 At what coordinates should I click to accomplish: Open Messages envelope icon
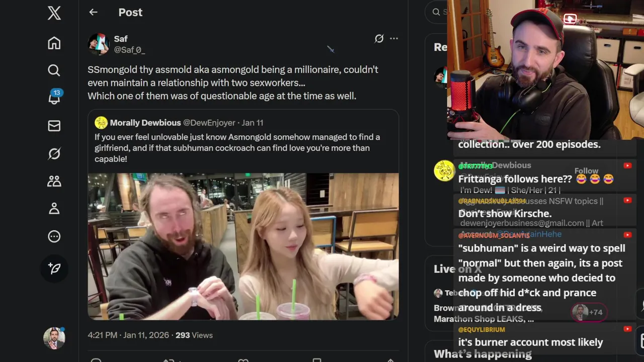pos(54,126)
